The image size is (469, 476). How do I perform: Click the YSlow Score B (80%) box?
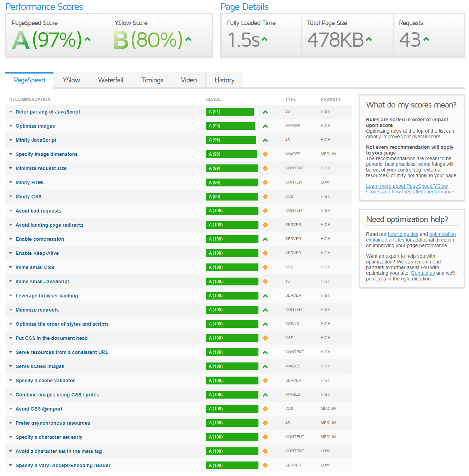pyautogui.click(x=161, y=36)
